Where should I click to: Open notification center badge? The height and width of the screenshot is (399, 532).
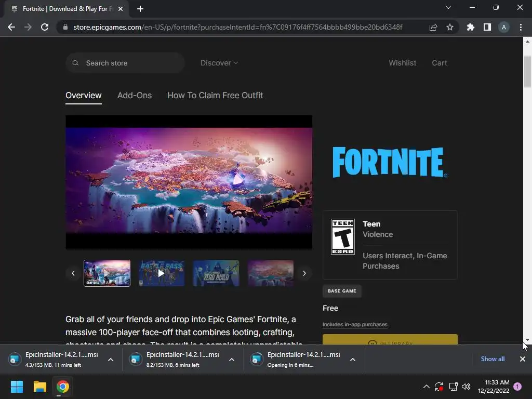(517, 387)
